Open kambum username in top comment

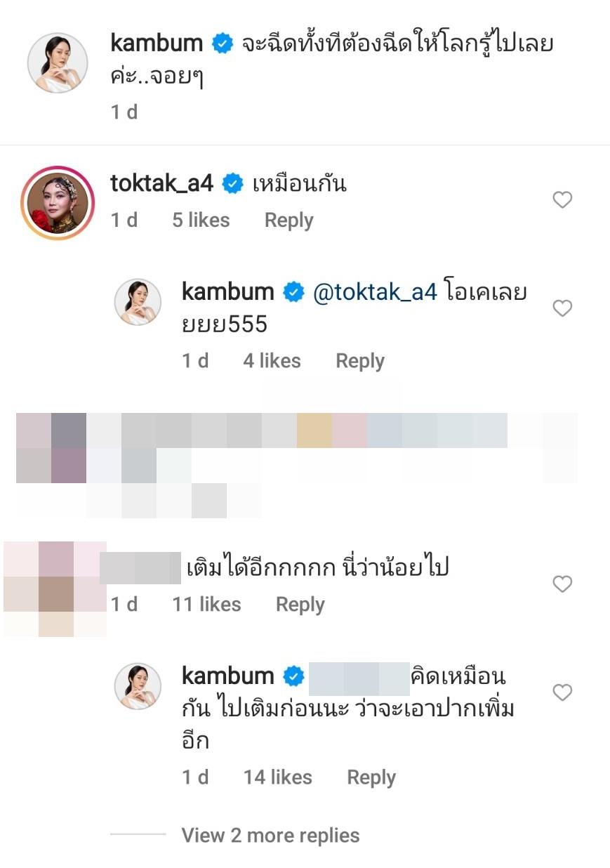pyautogui.click(x=157, y=44)
